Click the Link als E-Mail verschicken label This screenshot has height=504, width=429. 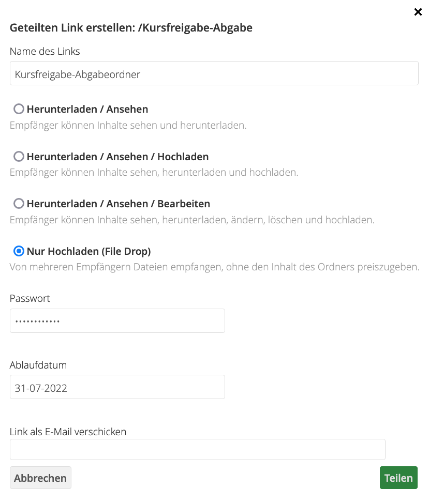(x=67, y=432)
